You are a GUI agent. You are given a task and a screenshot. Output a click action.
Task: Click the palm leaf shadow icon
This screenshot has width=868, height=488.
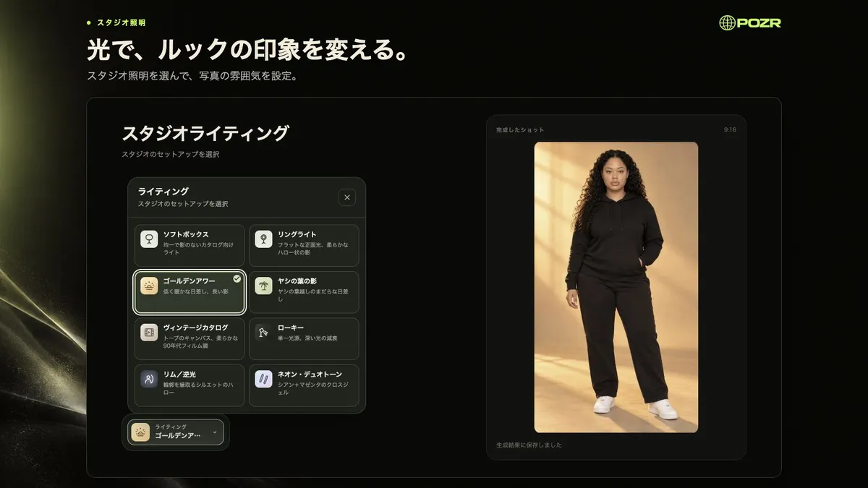click(264, 286)
